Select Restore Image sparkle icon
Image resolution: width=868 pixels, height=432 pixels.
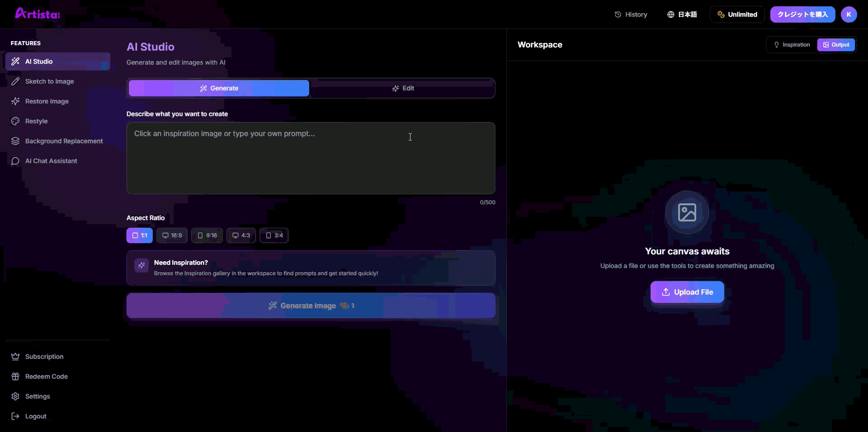click(x=15, y=101)
